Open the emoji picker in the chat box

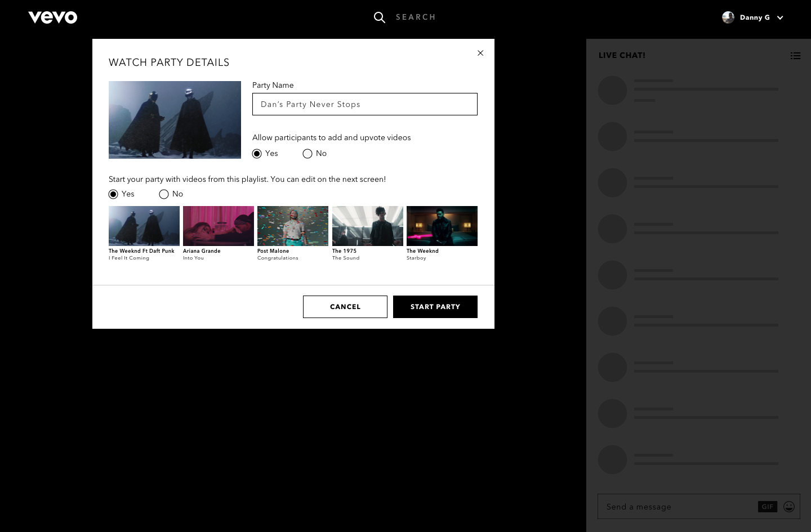(788, 507)
